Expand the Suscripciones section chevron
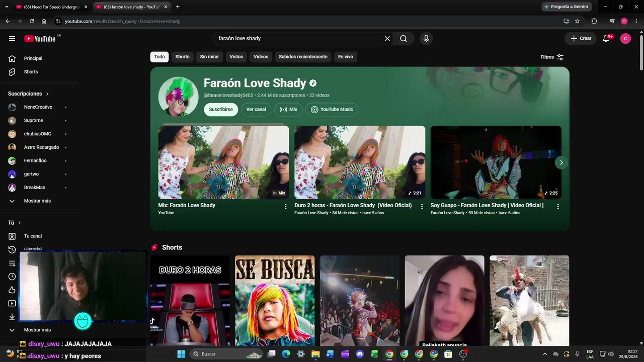The image size is (644, 362). point(48,94)
